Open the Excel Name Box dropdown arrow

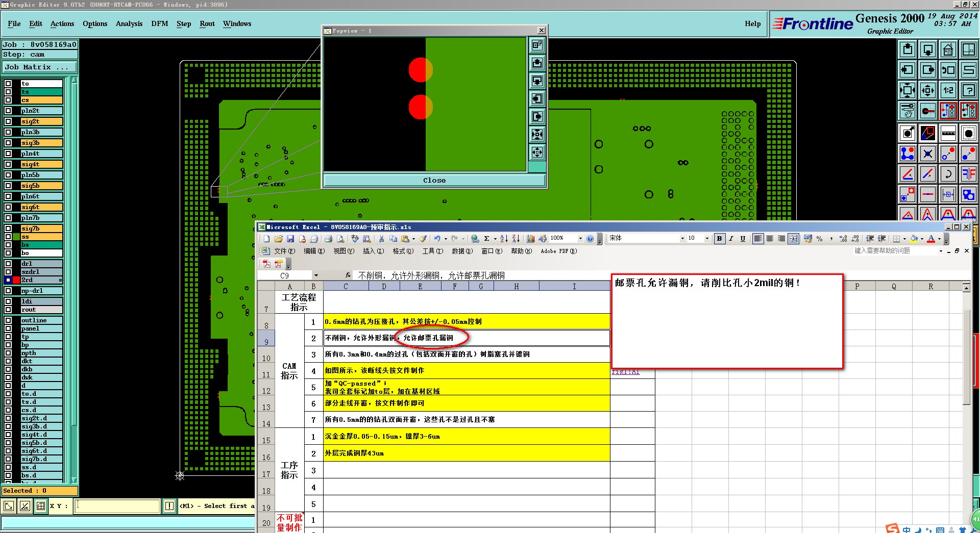tap(316, 275)
